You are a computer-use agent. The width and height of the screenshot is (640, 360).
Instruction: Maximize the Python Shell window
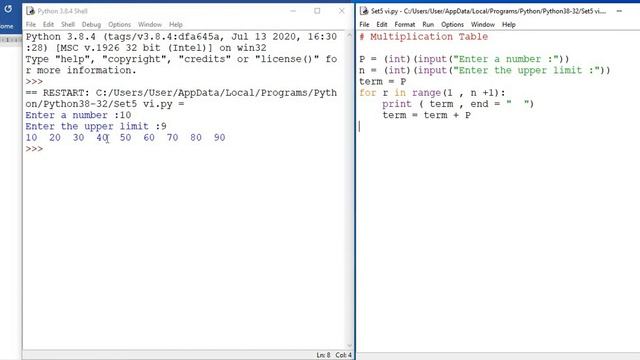(317, 11)
